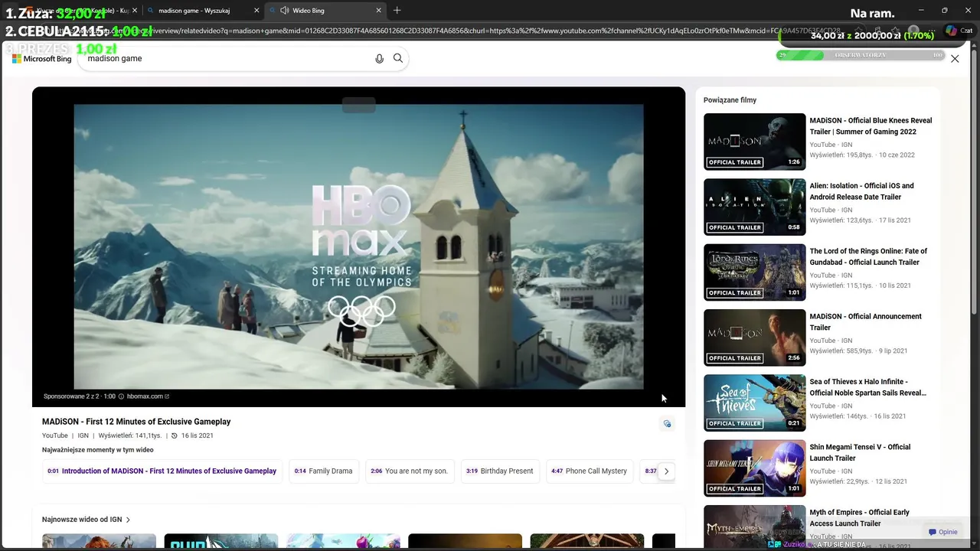The height and width of the screenshot is (551, 980).
Task: Click MADiSON - Official Announcement Trailer title
Action: pyautogui.click(x=866, y=322)
